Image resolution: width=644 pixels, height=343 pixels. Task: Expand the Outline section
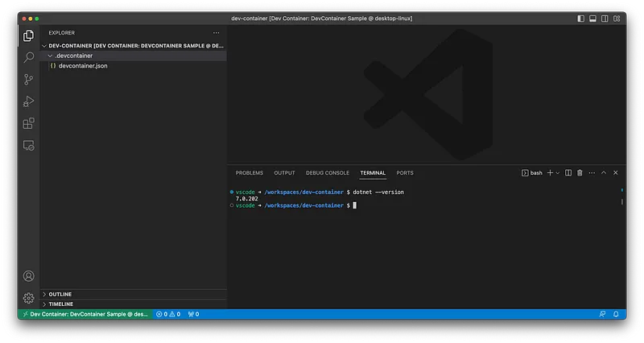coord(60,295)
